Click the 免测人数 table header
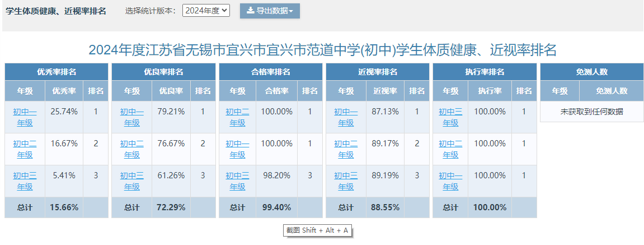 (x=592, y=72)
